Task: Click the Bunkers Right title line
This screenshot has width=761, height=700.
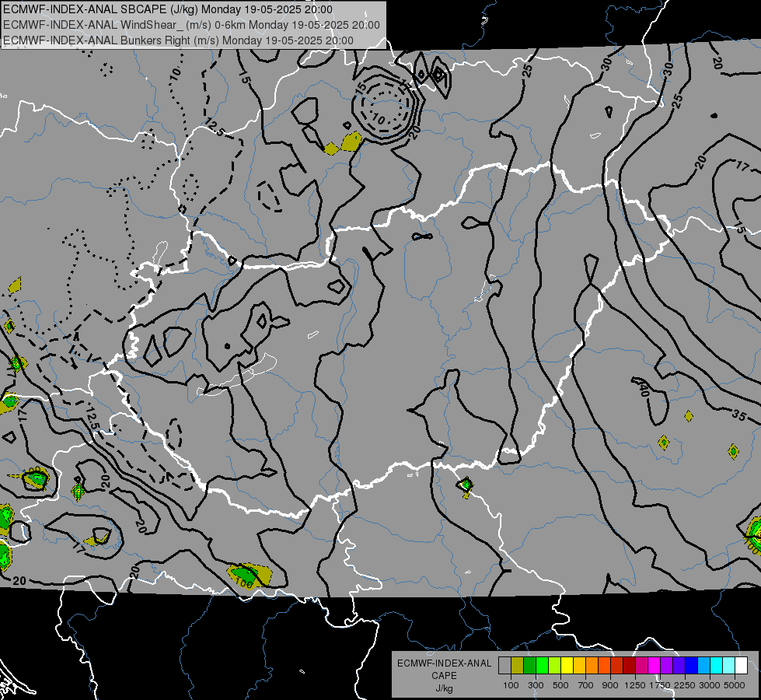Action: [178, 40]
